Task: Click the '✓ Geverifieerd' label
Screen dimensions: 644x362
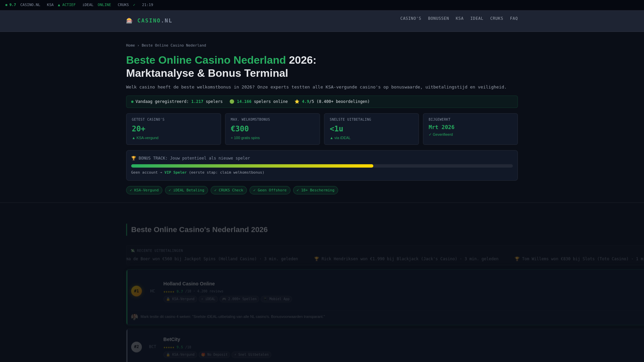Action: pos(441,134)
